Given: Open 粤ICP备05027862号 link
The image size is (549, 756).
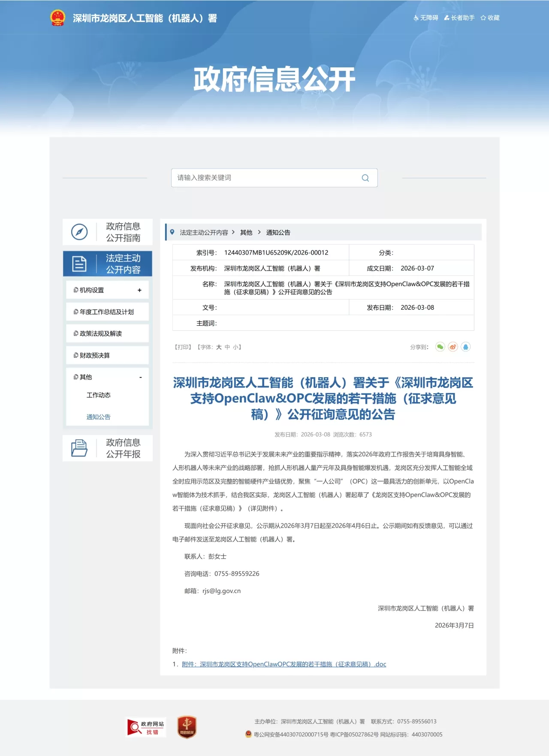Looking at the screenshot, I should point(354,735).
